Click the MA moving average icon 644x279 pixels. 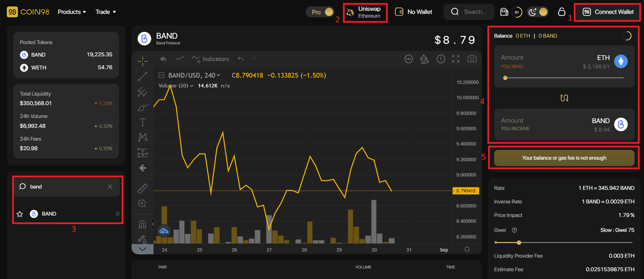(x=409, y=59)
